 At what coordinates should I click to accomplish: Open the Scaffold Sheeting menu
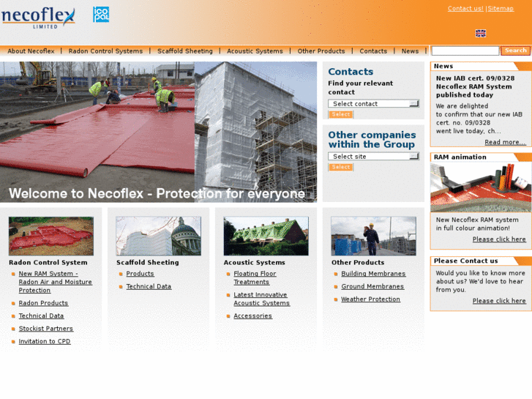[185, 51]
